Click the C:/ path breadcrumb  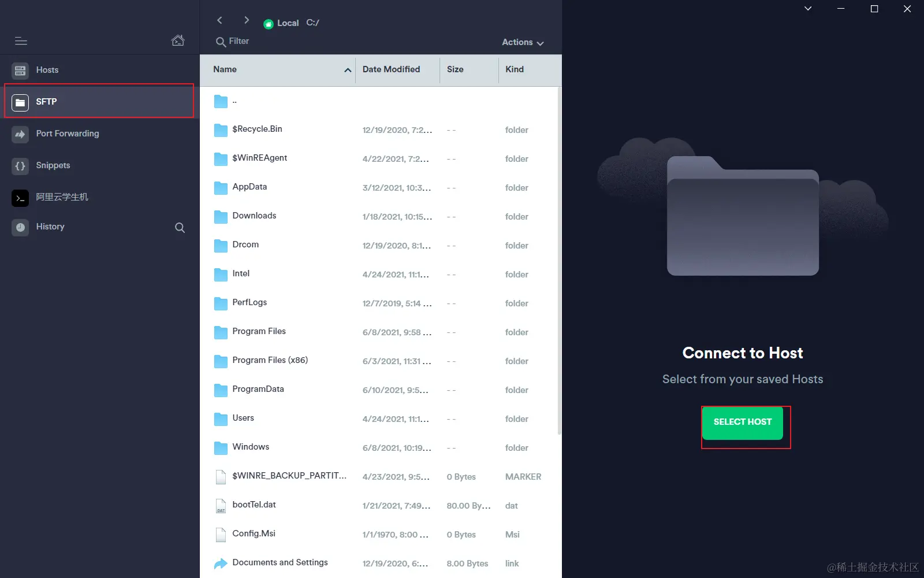coord(312,23)
